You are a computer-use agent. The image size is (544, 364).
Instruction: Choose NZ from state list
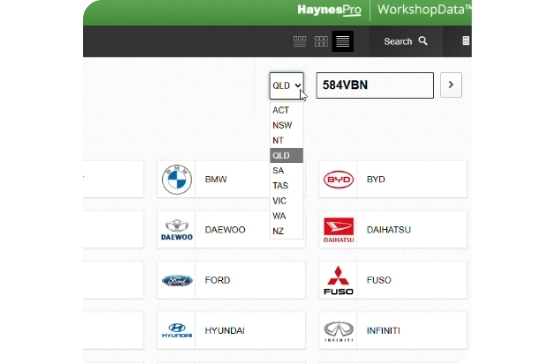[x=286, y=231]
